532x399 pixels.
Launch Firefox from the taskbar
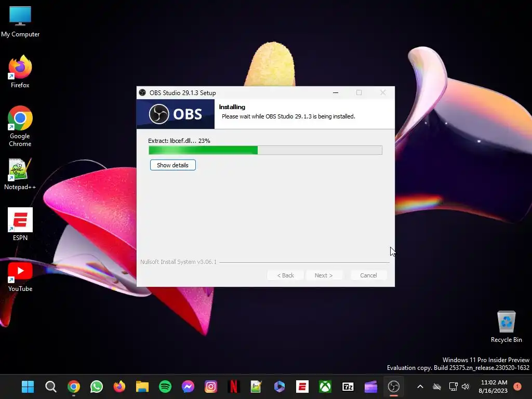pyautogui.click(x=119, y=387)
